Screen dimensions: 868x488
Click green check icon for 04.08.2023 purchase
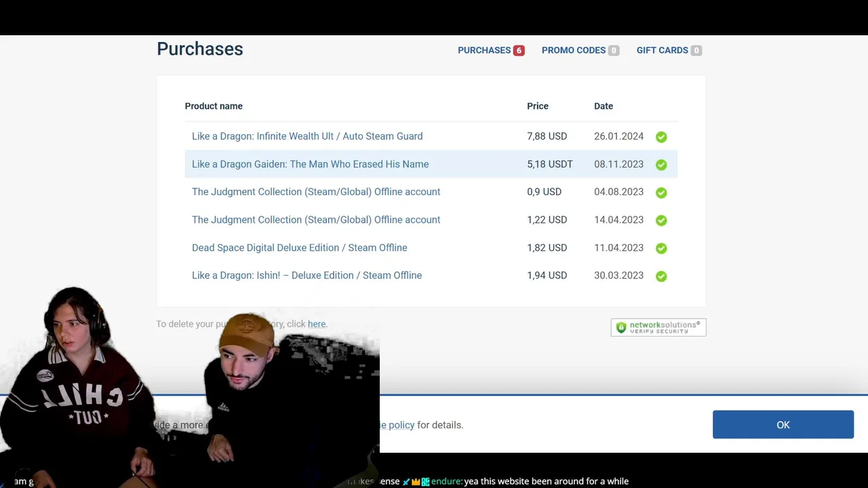(x=661, y=192)
